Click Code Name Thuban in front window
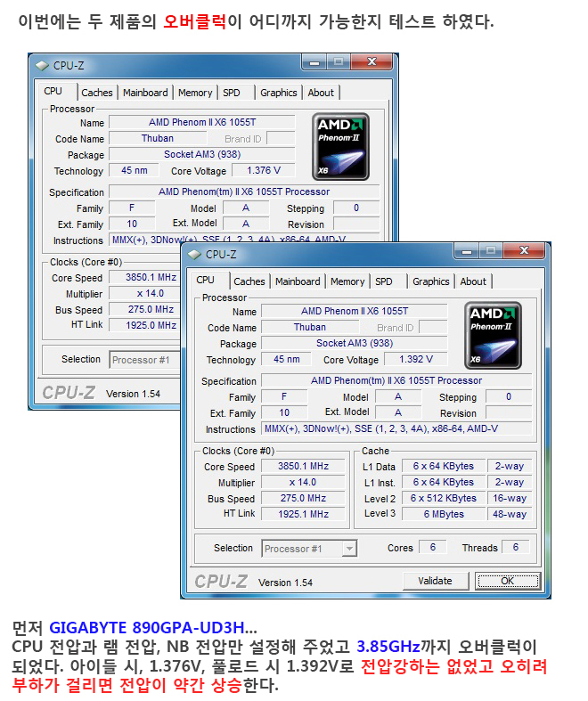This screenshot has width=588, height=701. click(x=310, y=327)
